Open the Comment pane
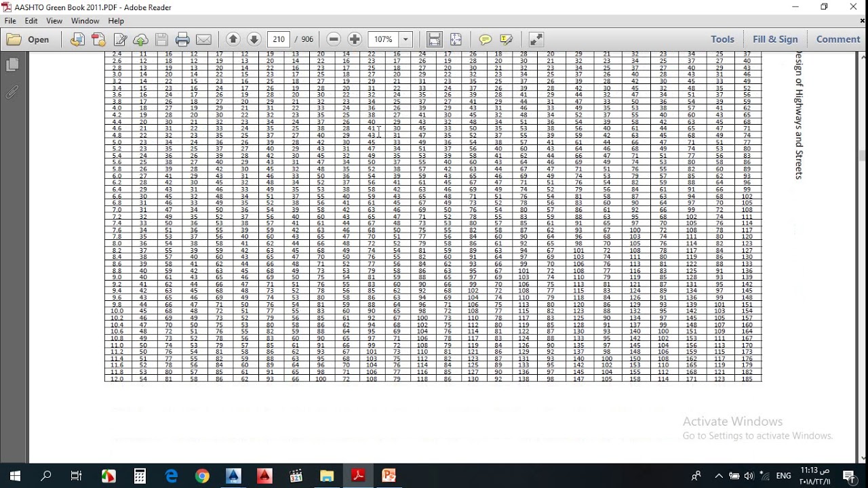The height and width of the screenshot is (488, 868). point(838,39)
